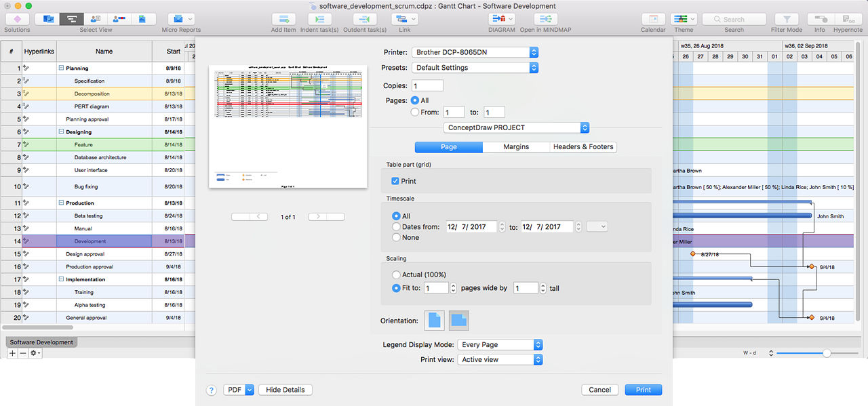The image size is (868, 406).
Task: Click the DIAGRAM toolbar icon
Action: coord(502,19)
